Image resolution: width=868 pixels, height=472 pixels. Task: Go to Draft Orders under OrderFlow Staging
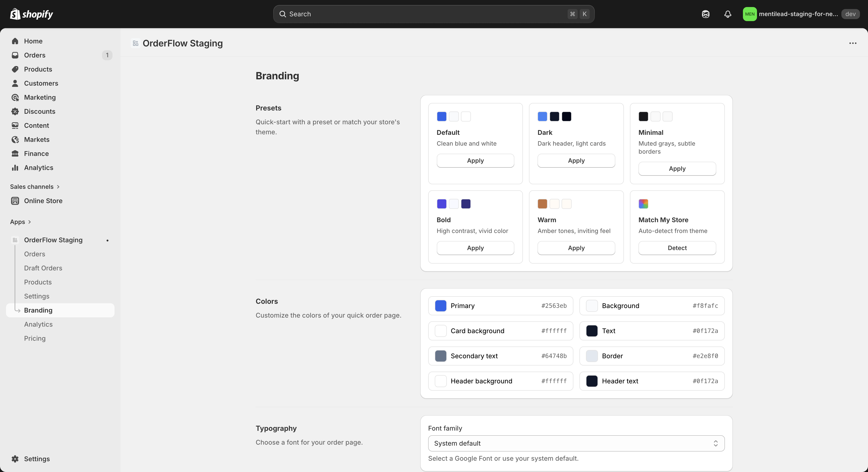[43, 268]
